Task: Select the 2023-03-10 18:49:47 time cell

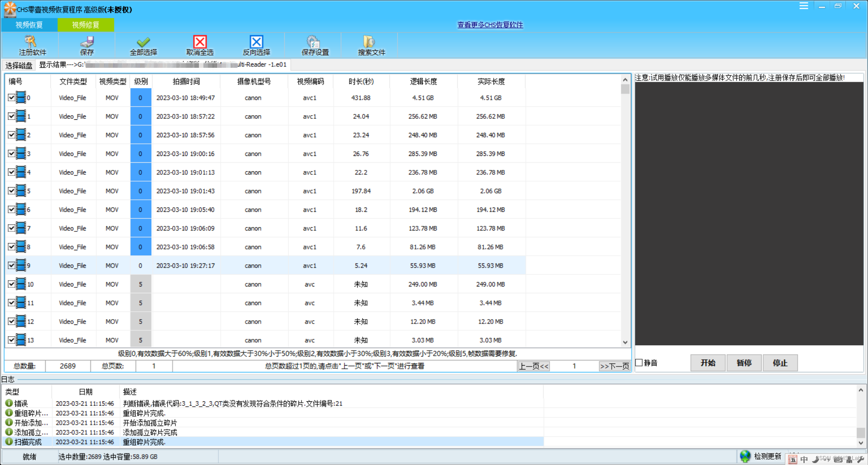Action: point(186,98)
